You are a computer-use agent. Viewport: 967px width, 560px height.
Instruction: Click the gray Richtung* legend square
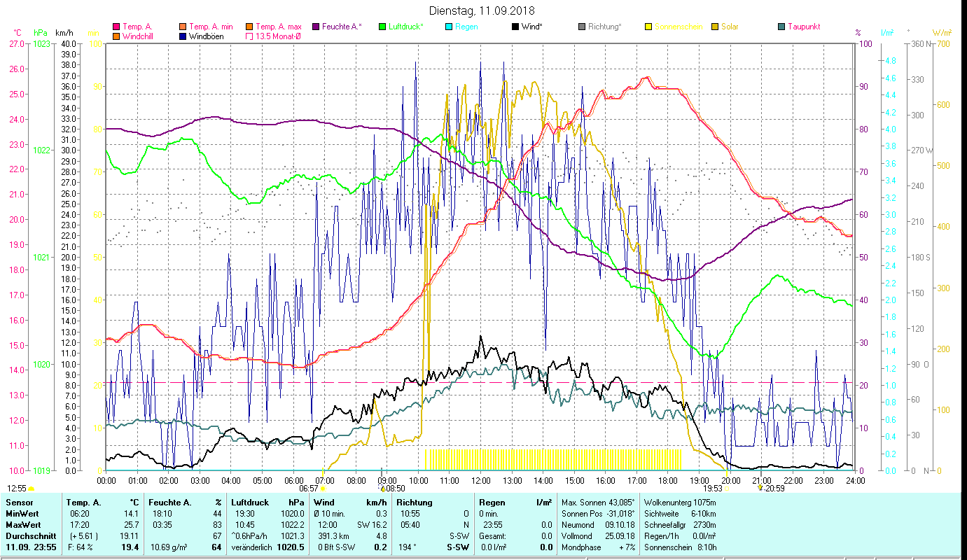click(582, 27)
